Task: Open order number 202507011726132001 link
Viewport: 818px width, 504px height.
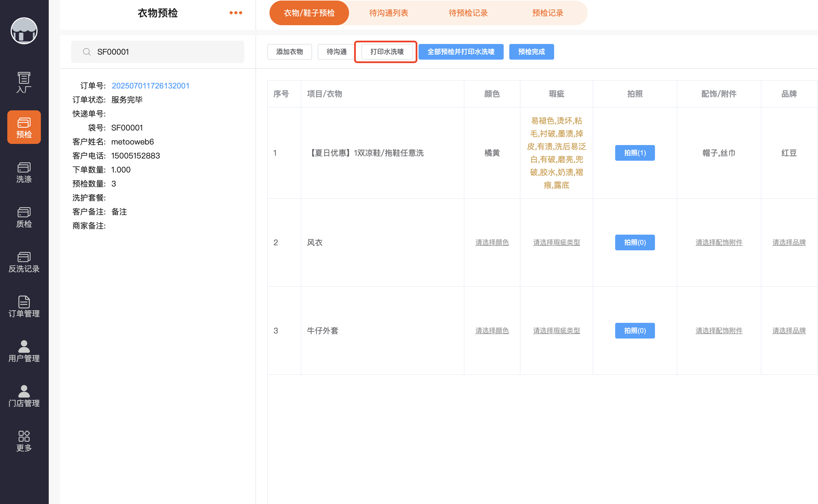Action: click(x=150, y=86)
